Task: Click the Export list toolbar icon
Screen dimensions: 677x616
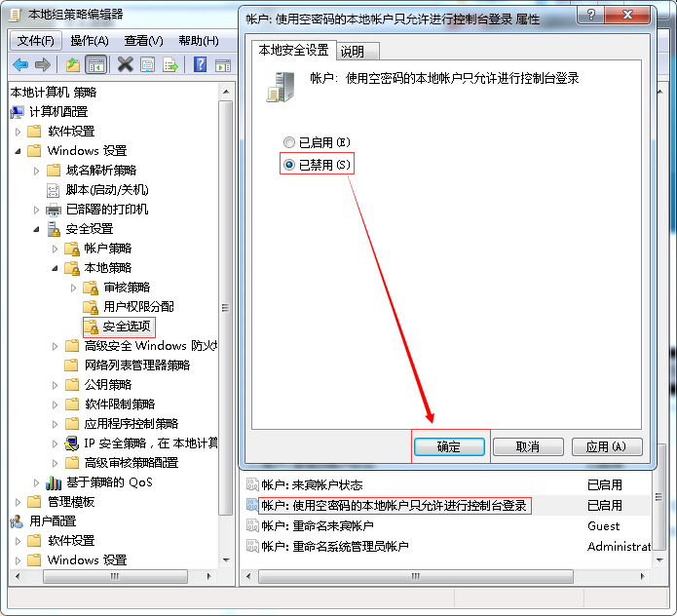Action: tap(171, 64)
